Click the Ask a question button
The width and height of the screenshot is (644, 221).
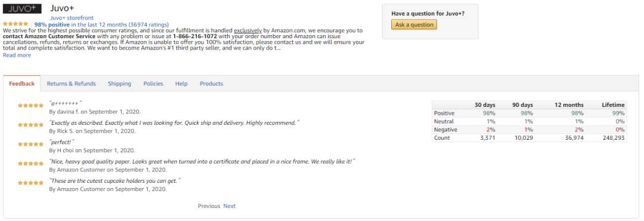tap(414, 24)
